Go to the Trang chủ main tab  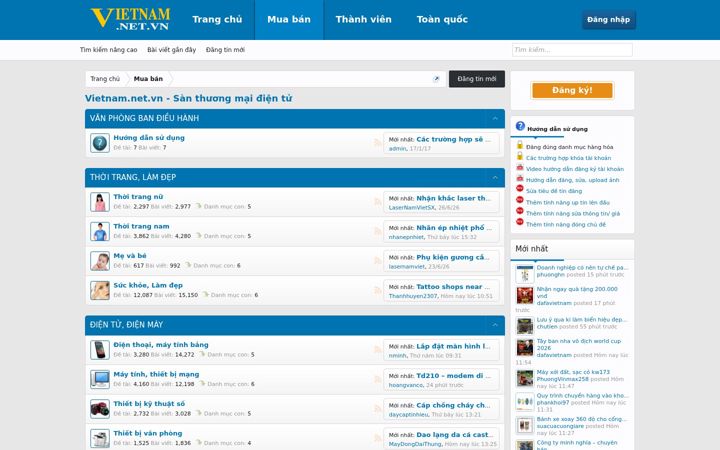(x=217, y=20)
